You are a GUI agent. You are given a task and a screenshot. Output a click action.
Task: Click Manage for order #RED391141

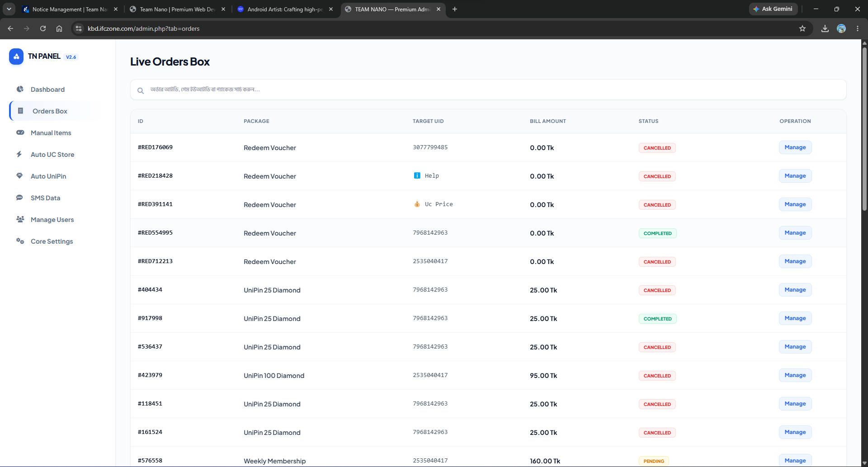(795, 204)
